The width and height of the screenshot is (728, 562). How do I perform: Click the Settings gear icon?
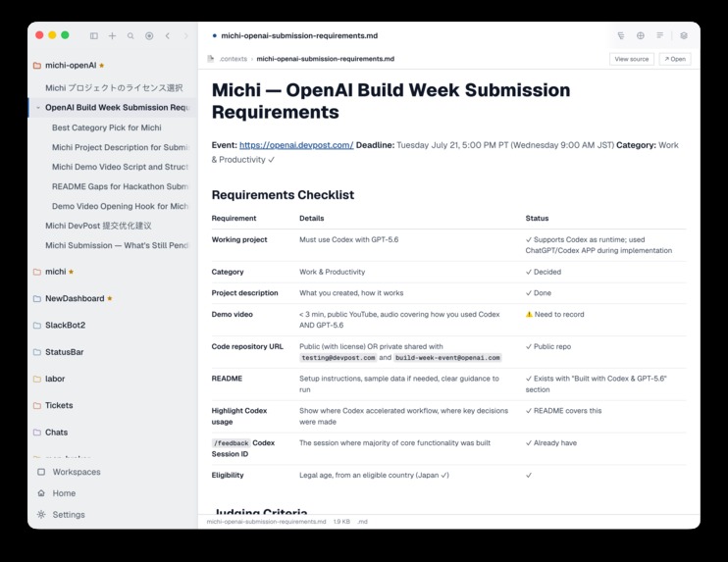tap(41, 515)
